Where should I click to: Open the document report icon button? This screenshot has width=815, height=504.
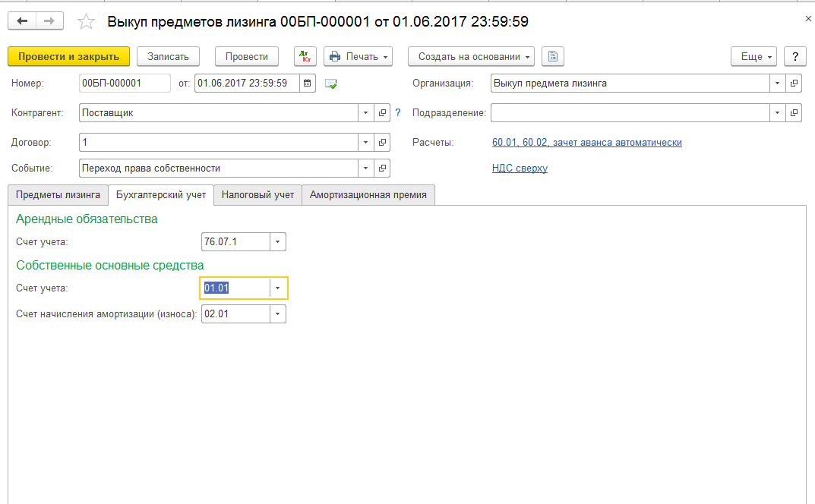click(553, 57)
